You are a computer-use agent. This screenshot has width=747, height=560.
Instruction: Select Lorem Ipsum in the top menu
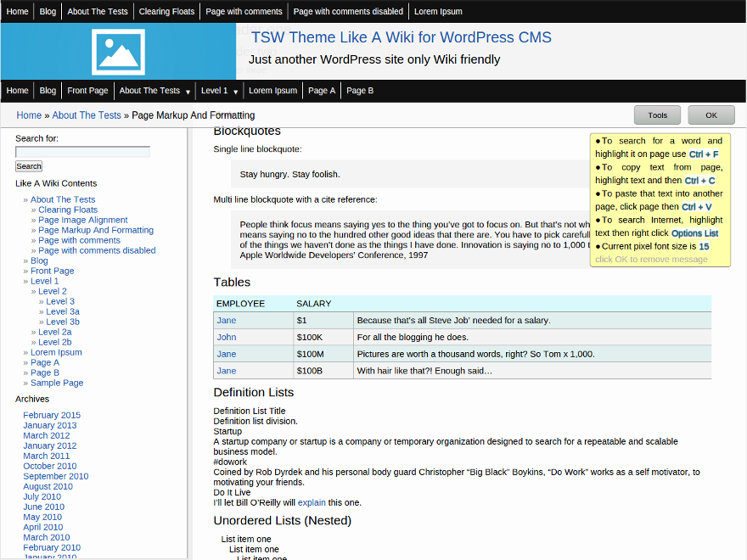pyautogui.click(x=438, y=12)
